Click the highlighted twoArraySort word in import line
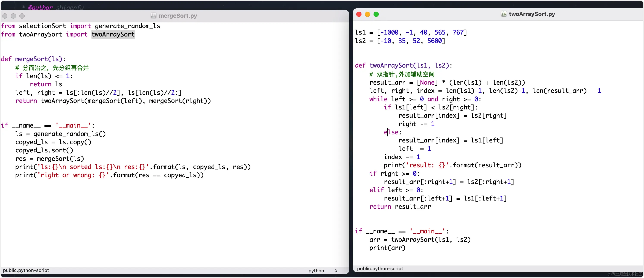This screenshot has height=278, width=644. (113, 34)
